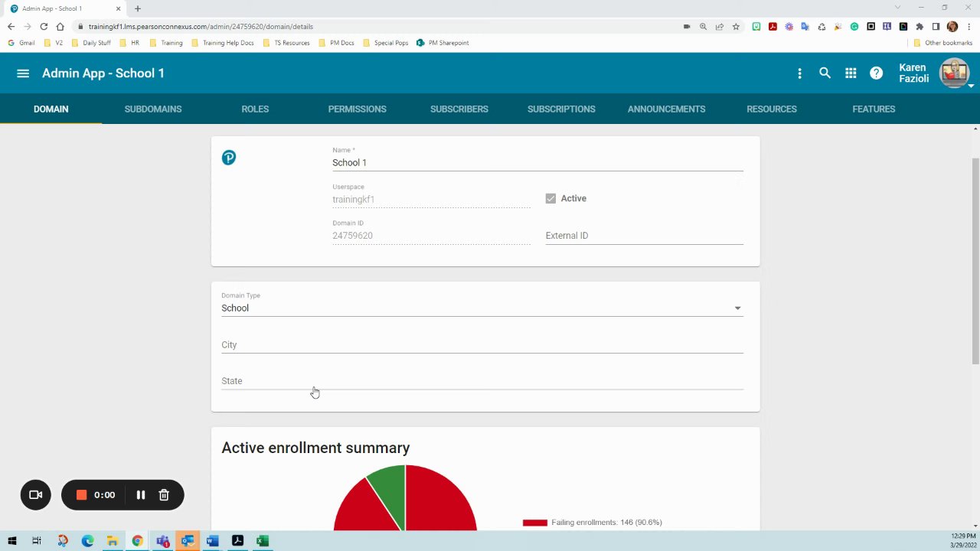This screenshot has height=551, width=980.
Task: Switch to the Features tab
Action: 874,109
